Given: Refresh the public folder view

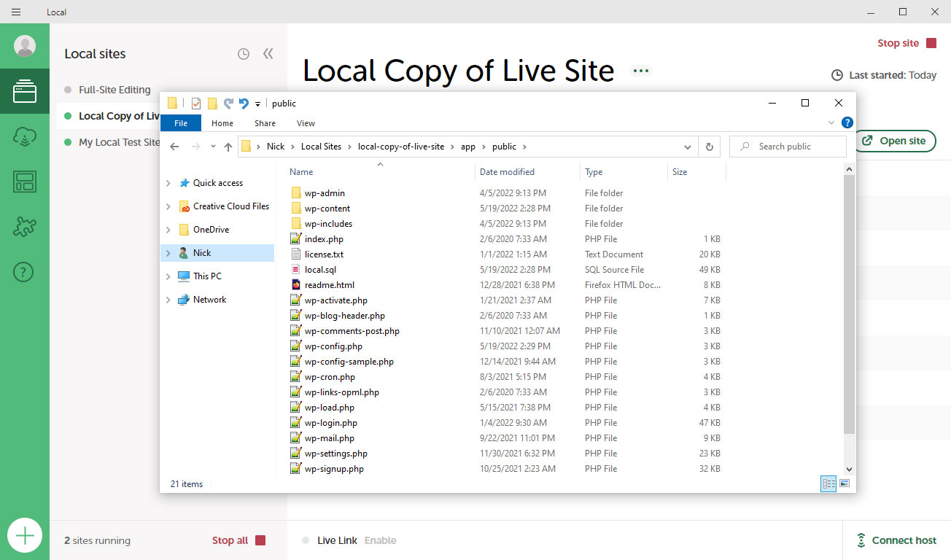Looking at the screenshot, I should (709, 147).
